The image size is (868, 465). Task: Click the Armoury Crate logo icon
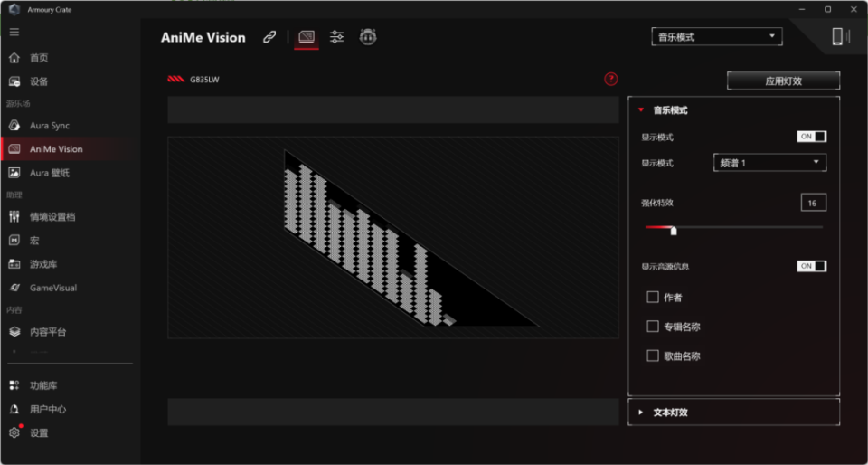tap(14, 9)
